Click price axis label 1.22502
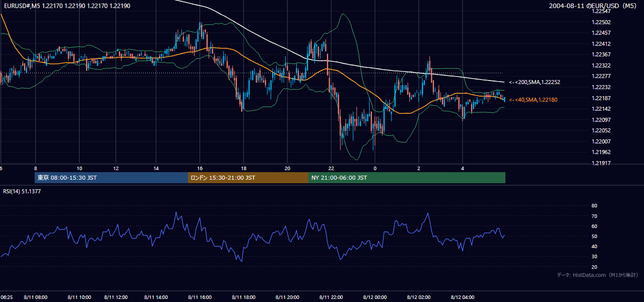 pos(601,22)
